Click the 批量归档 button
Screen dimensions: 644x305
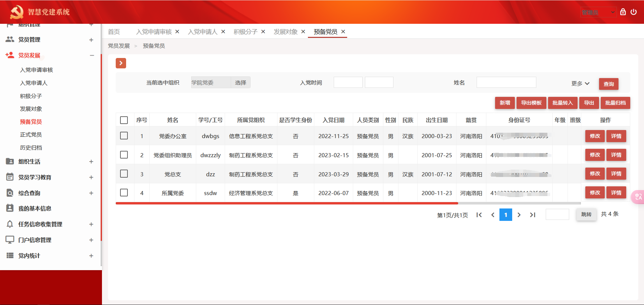pos(615,103)
